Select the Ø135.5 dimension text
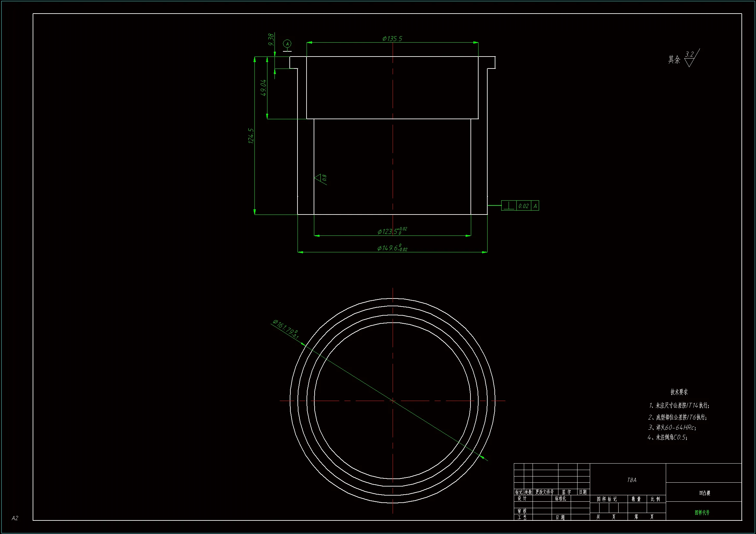The height and width of the screenshot is (534, 756). (392, 39)
